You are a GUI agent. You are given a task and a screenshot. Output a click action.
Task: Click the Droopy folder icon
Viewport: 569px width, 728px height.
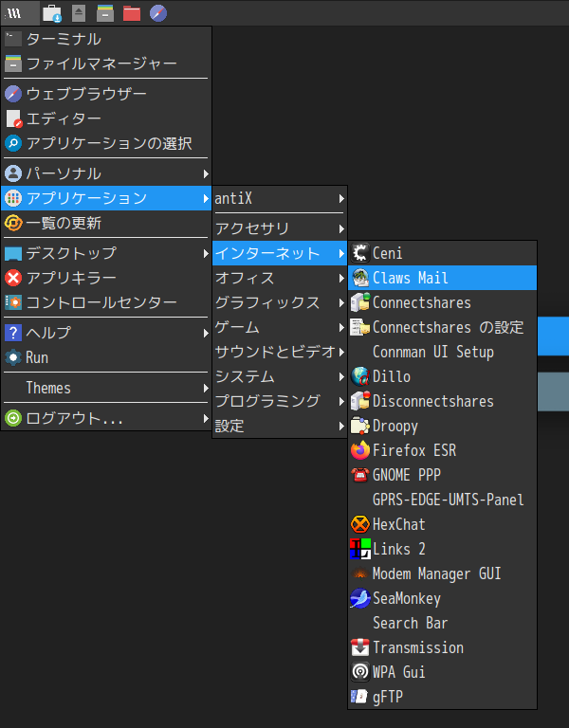pyautogui.click(x=360, y=426)
